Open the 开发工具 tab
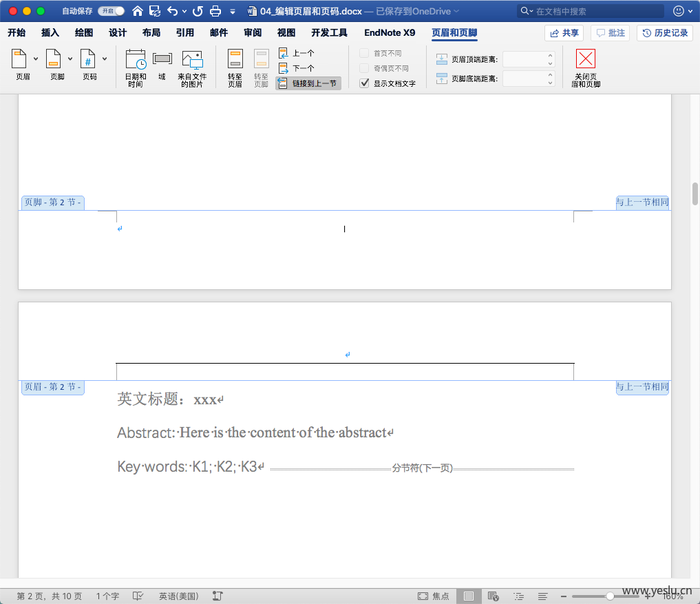 tap(329, 32)
